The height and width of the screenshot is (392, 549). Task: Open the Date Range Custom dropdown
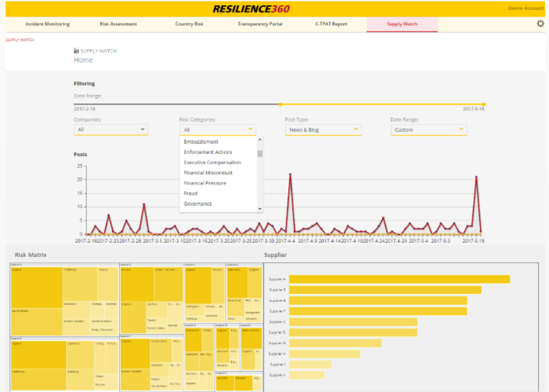[429, 130]
